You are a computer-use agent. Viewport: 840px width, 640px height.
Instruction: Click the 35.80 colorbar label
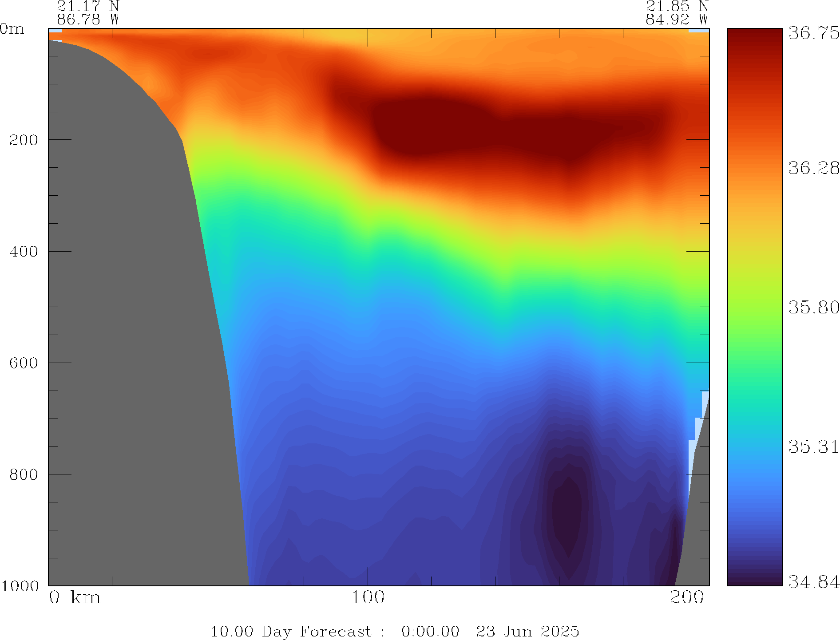click(813, 307)
